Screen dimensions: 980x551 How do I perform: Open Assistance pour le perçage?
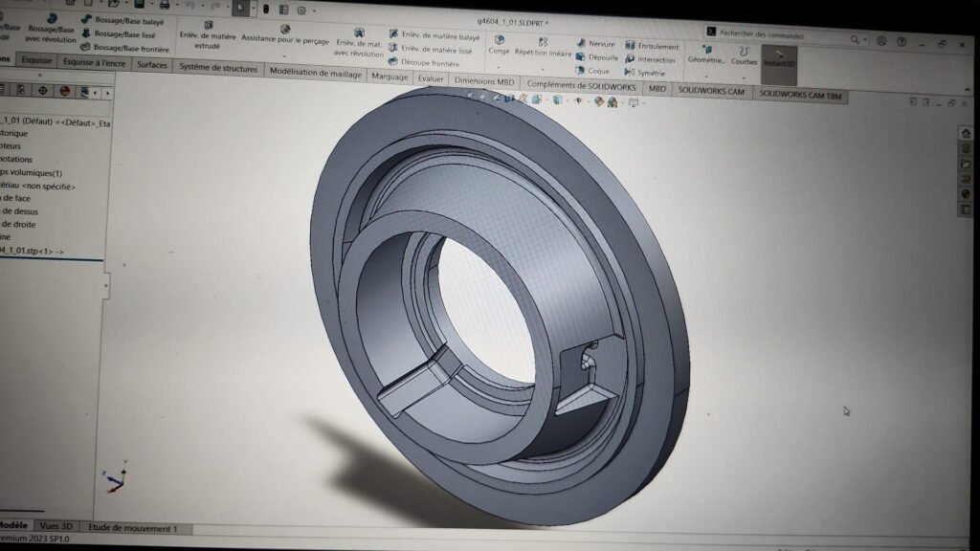[285, 35]
